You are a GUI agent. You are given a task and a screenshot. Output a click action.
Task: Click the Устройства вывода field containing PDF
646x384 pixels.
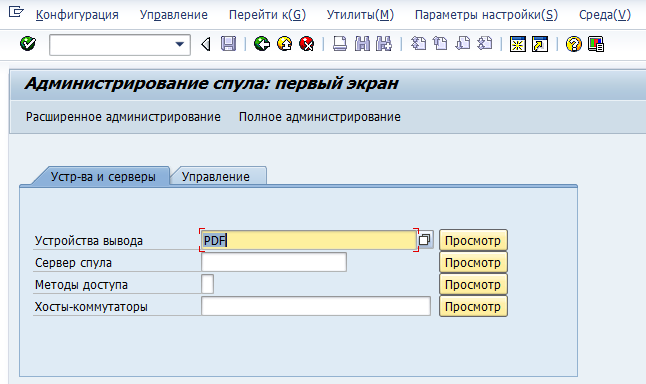(309, 240)
